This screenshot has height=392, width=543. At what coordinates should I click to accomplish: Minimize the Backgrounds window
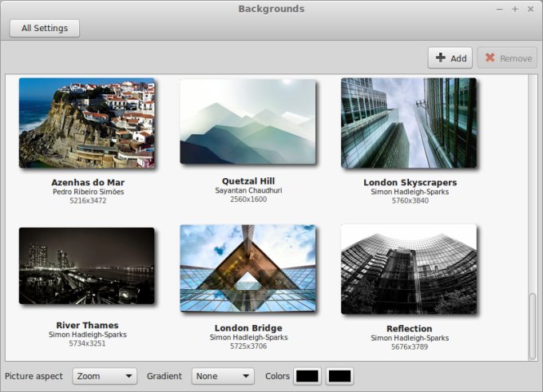click(500, 9)
